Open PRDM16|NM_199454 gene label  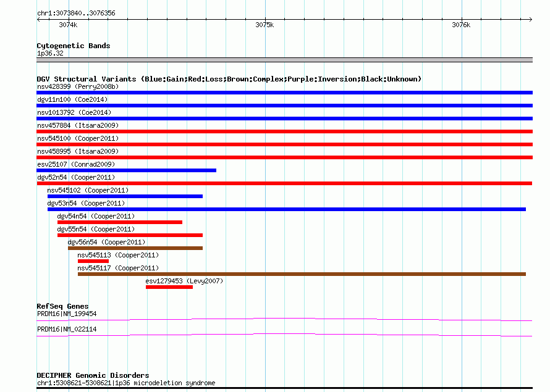coord(67,314)
